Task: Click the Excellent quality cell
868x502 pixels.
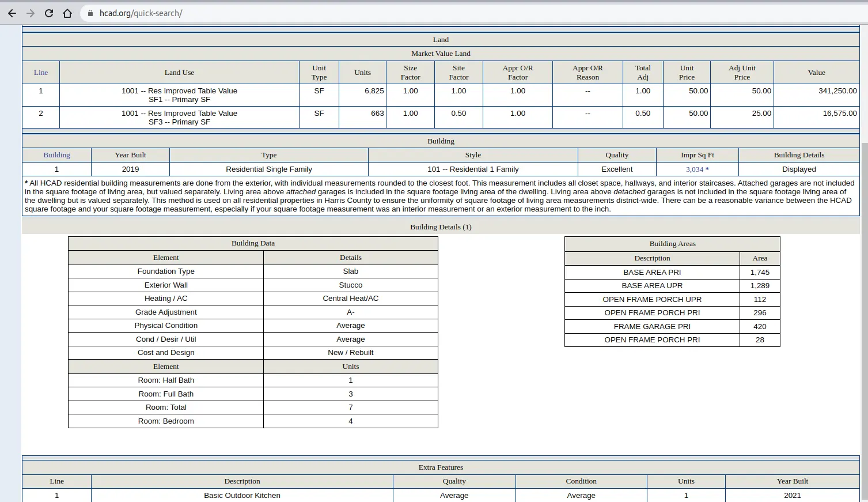Action: tap(617, 169)
